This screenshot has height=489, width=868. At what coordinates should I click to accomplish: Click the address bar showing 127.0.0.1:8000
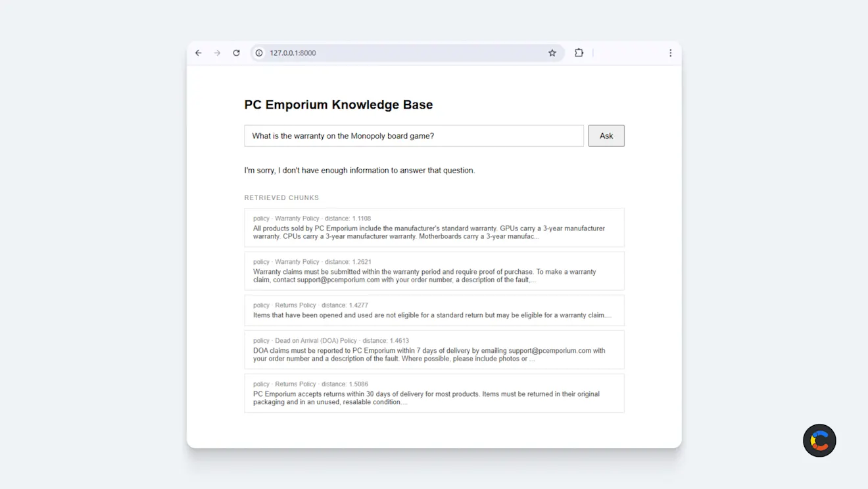[406, 53]
